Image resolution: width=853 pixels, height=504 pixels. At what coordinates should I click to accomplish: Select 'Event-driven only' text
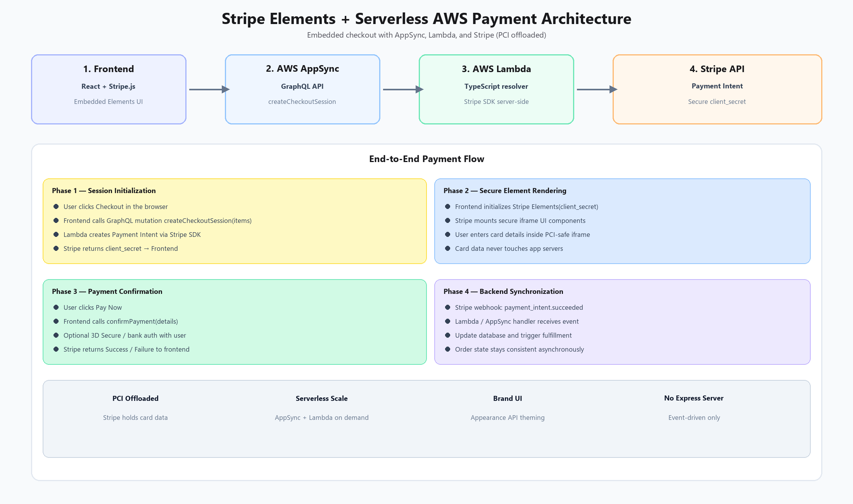pyautogui.click(x=694, y=418)
